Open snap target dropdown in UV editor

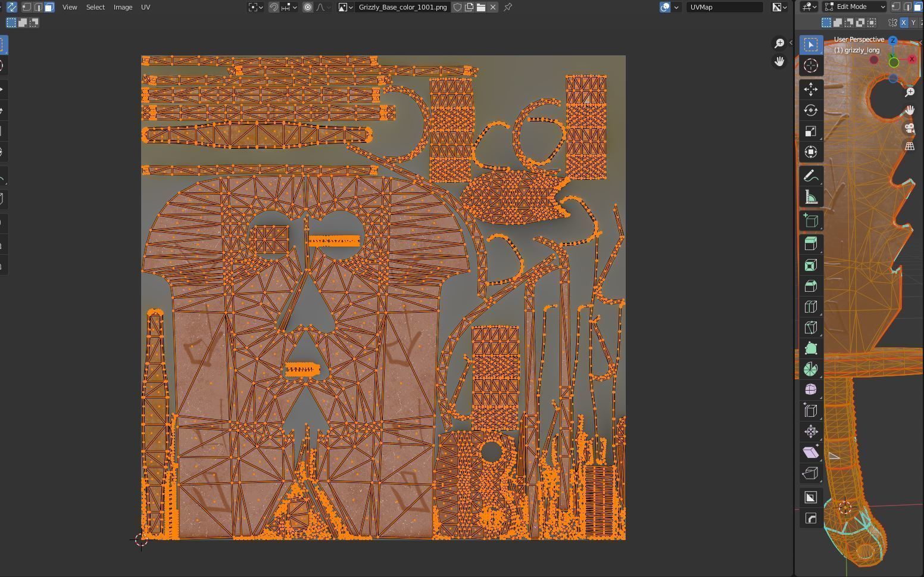[289, 7]
